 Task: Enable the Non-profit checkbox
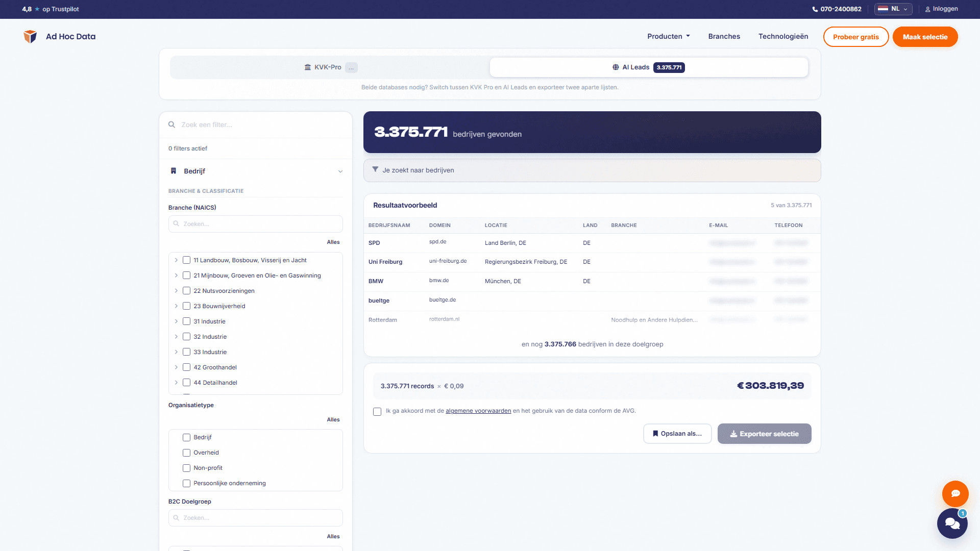(x=187, y=468)
